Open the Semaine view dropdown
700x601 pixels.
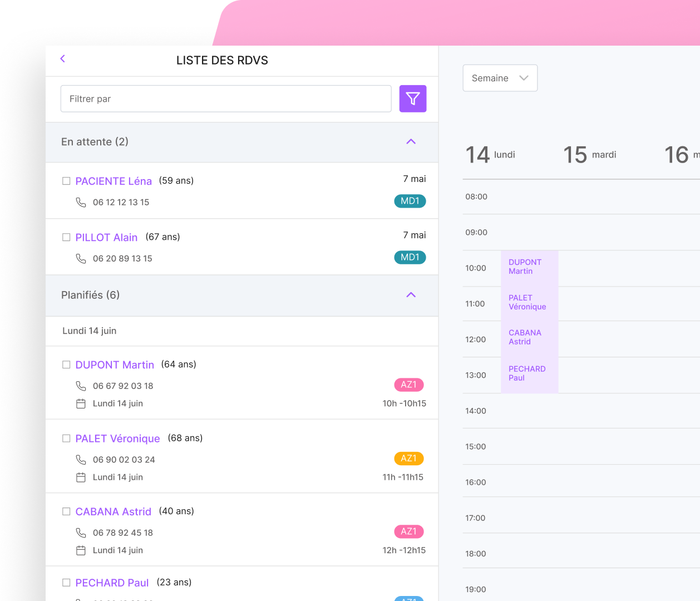[x=499, y=78]
